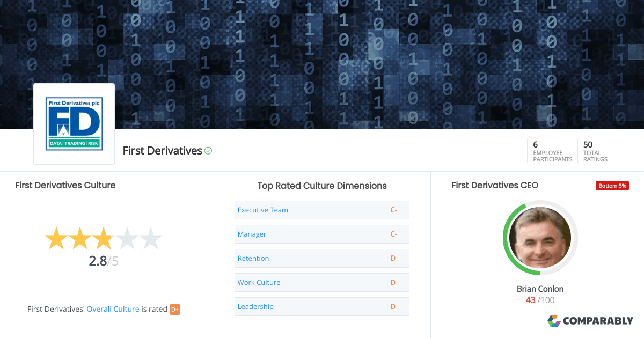Screen dimensions: 644x338
Task: Click the C- grade on Executive Team
Action: 394,210
